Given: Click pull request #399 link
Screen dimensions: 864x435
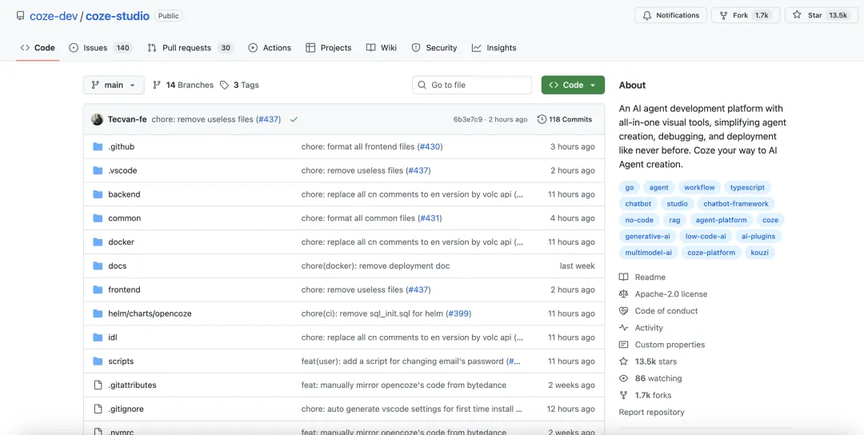Looking at the screenshot, I should click(458, 313).
